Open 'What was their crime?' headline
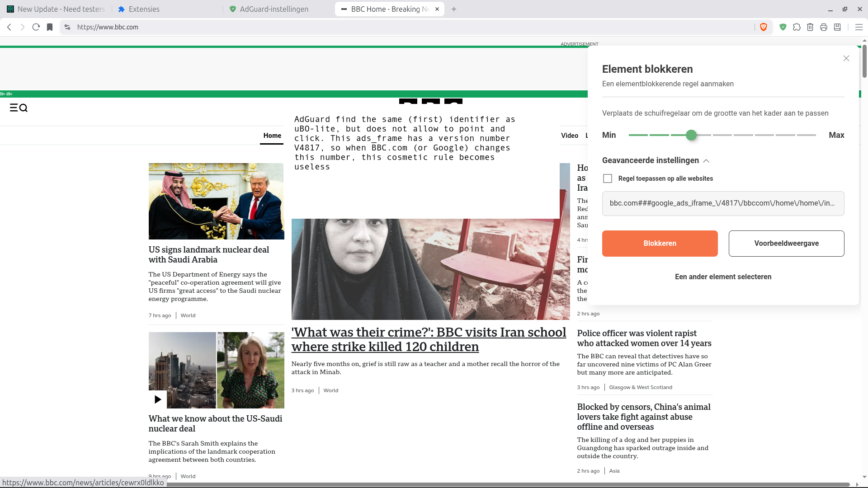The width and height of the screenshot is (868, 488). tap(429, 339)
